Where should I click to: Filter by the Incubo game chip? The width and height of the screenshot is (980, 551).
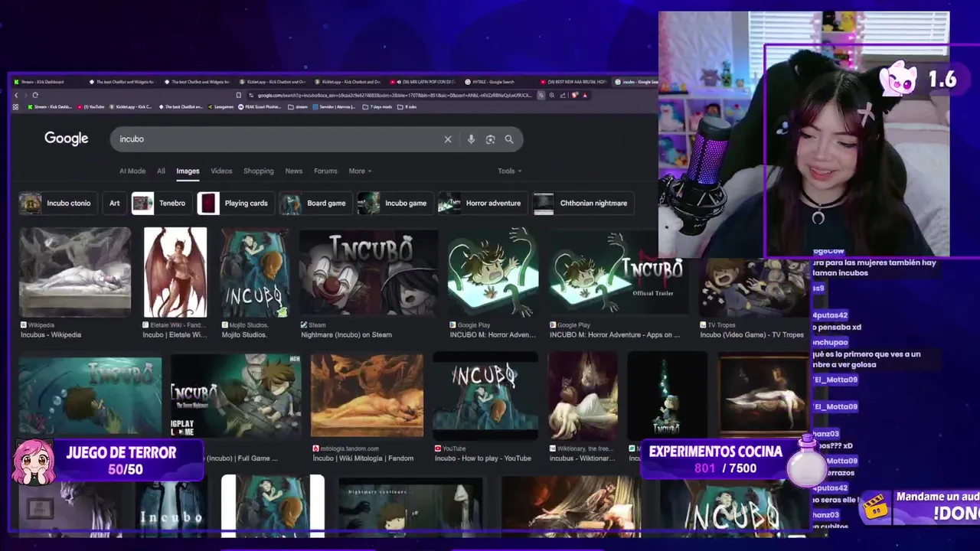pos(395,204)
